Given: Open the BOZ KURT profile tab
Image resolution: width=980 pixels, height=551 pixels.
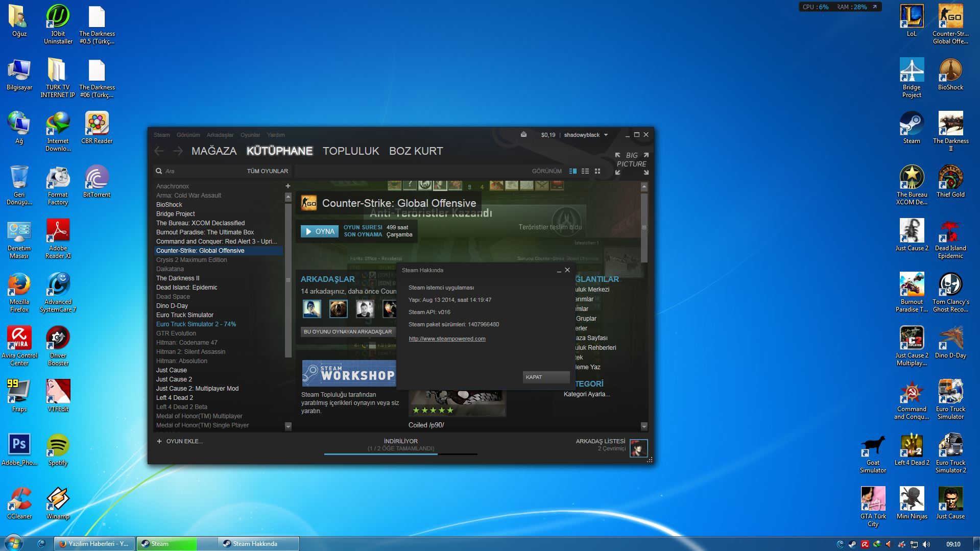Looking at the screenshot, I should click(x=416, y=151).
